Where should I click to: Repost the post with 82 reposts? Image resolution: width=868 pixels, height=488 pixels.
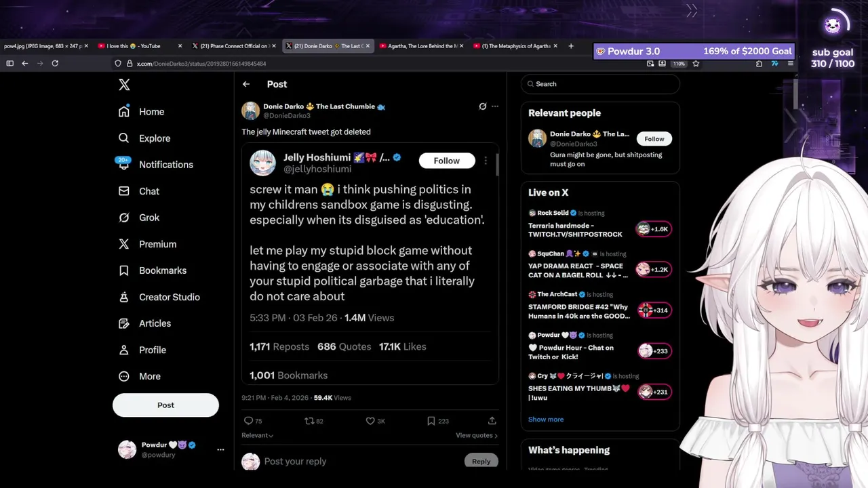(309, 421)
